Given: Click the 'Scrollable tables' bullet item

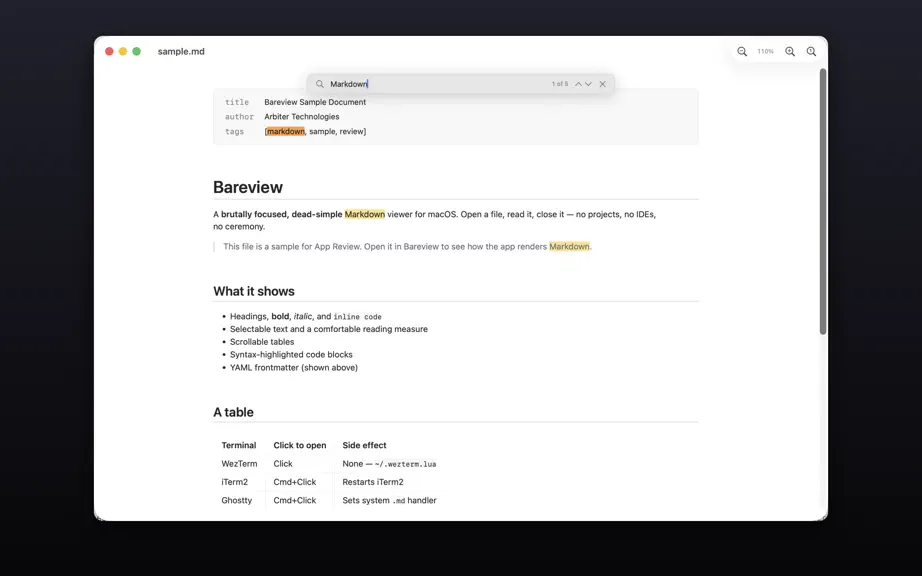Looking at the screenshot, I should 262,342.
